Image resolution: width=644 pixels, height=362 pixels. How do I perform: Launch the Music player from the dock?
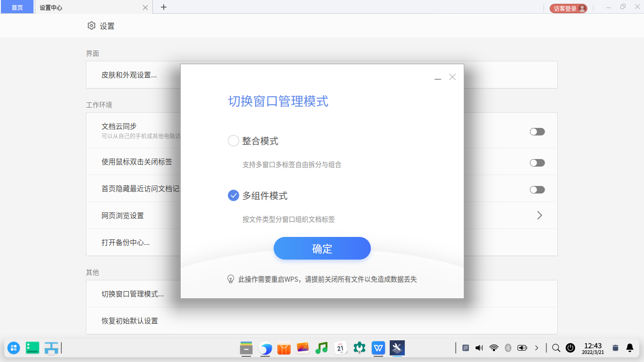321,348
